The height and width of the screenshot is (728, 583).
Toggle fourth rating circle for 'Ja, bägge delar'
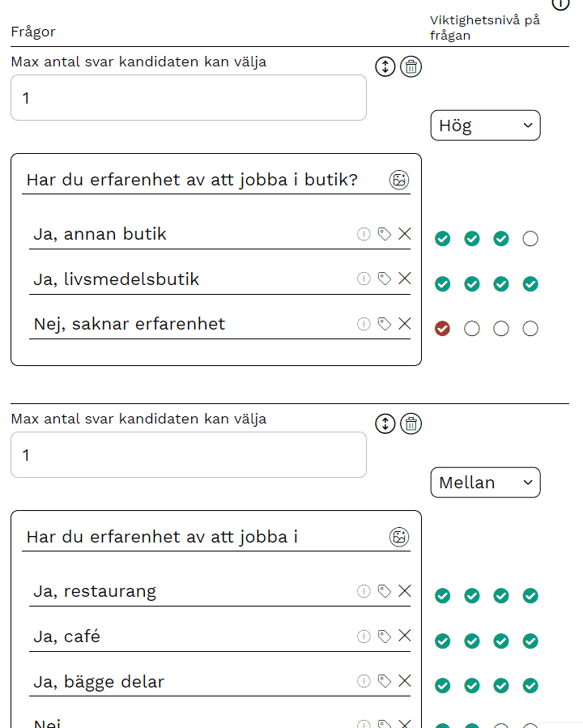click(x=530, y=685)
